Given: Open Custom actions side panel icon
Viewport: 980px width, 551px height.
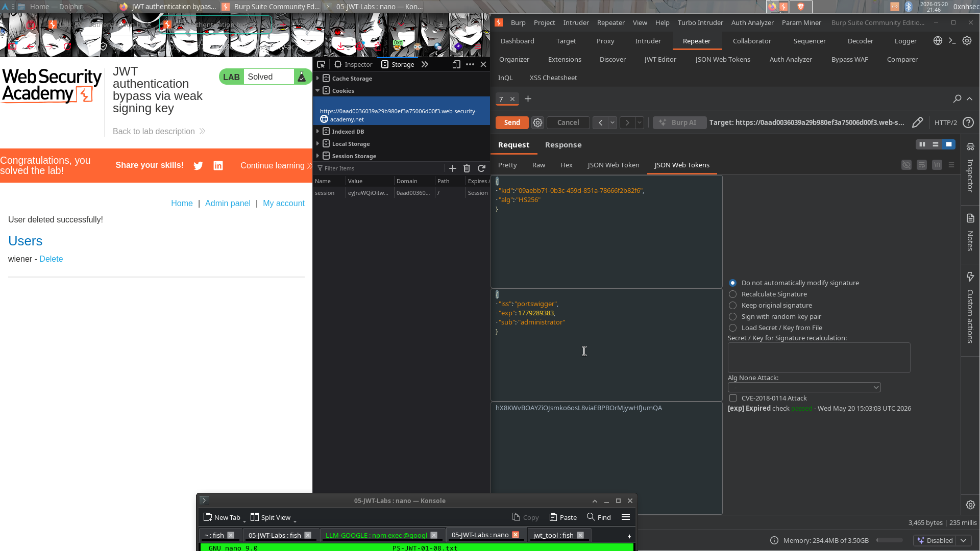Looking at the screenshot, I should pyautogui.click(x=970, y=277).
